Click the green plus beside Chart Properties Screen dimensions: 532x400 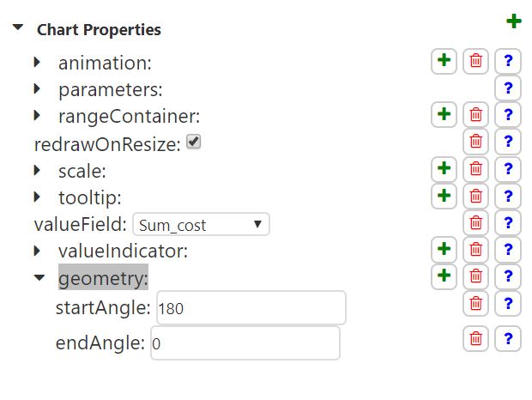[x=513, y=21]
